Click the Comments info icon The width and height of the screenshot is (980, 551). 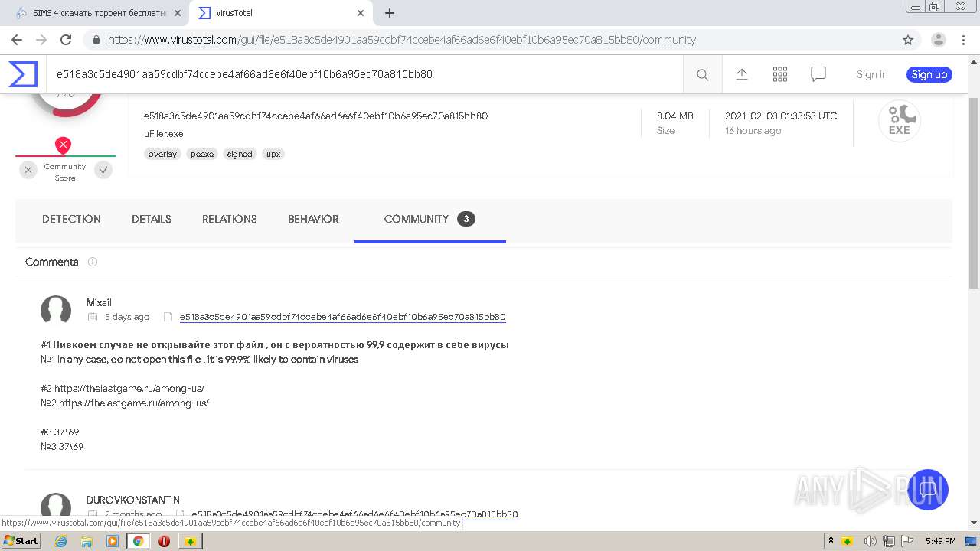(93, 262)
